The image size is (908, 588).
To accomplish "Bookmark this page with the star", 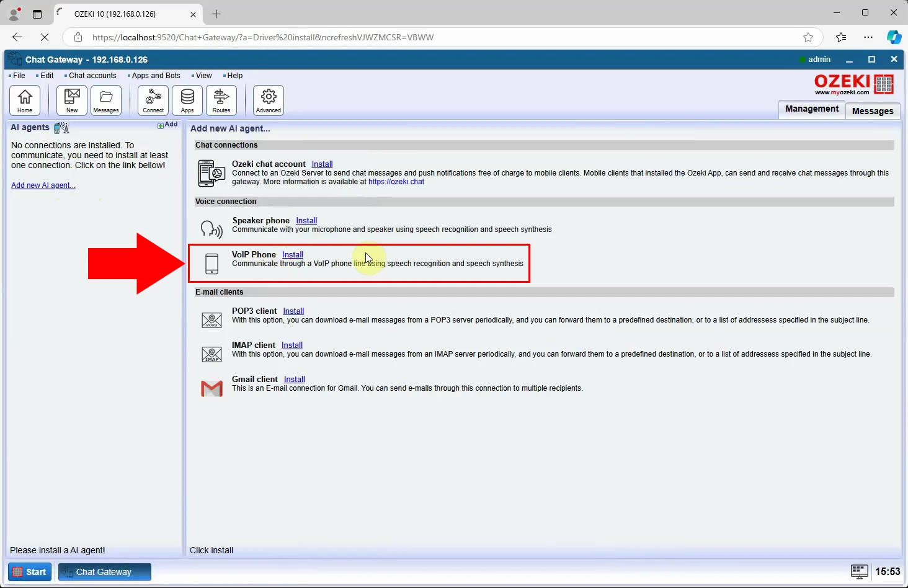I will click(x=808, y=37).
